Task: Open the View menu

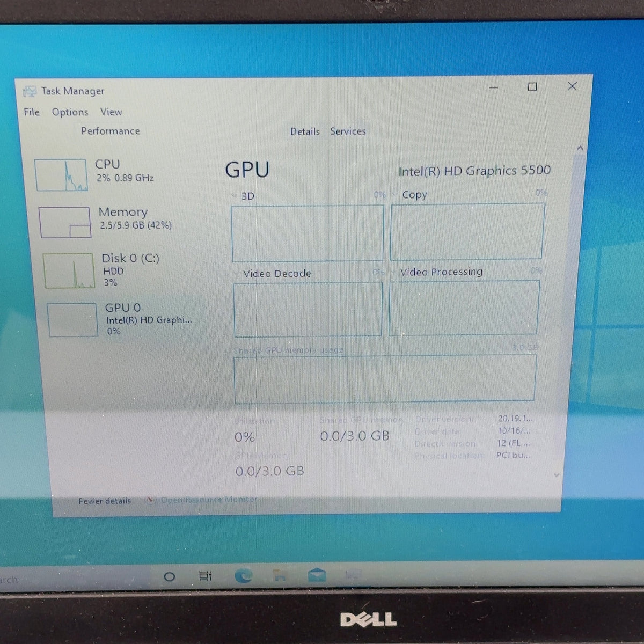Action: pyautogui.click(x=111, y=112)
